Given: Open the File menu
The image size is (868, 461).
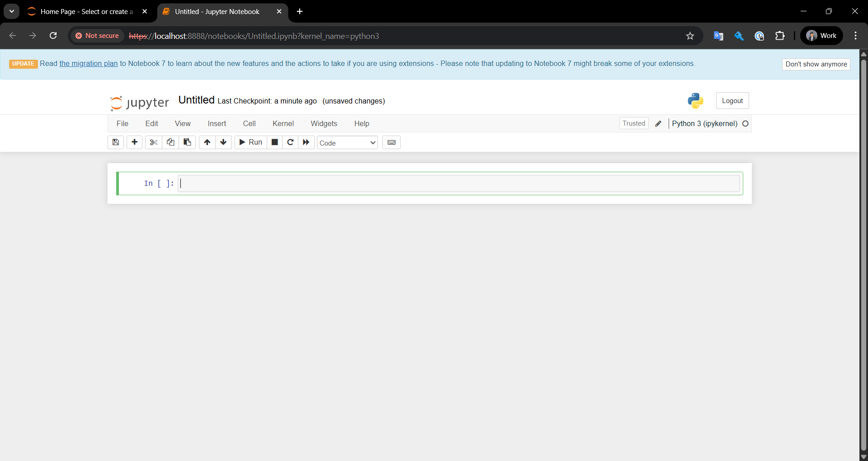Looking at the screenshot, I should point(123,123).
